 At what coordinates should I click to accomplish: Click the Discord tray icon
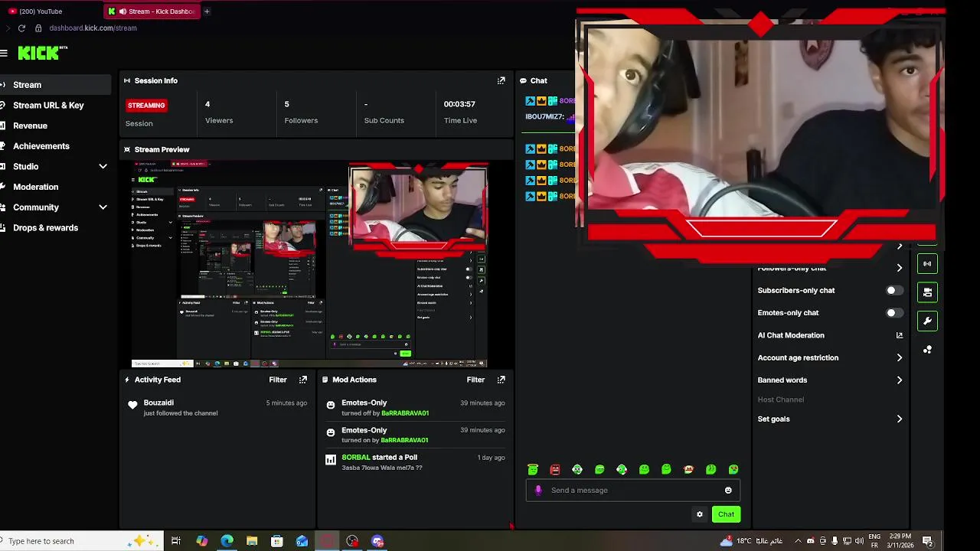click(811, 541)
